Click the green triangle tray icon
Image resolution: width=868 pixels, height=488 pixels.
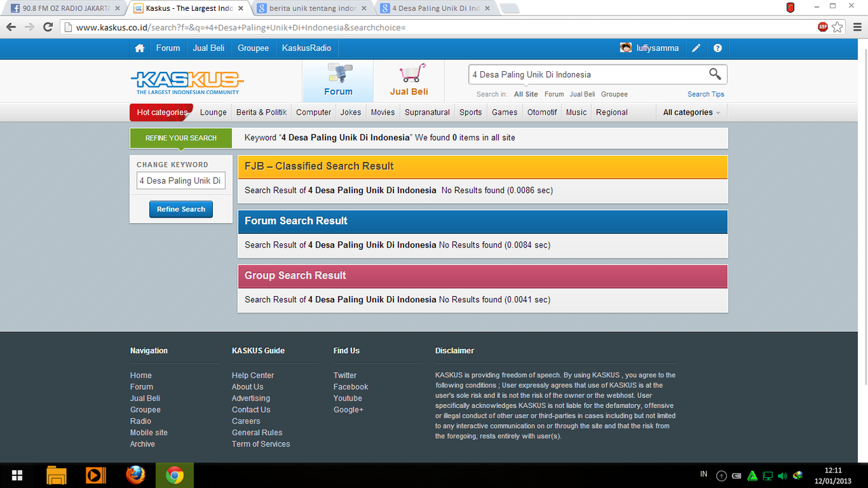[x=752, y=476]
